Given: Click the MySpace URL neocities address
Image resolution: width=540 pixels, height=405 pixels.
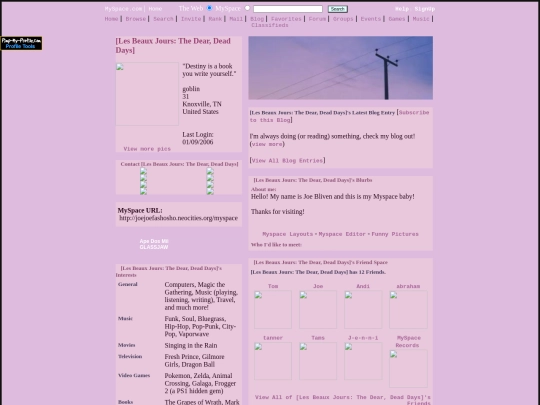Looking at the screenshot, I should (178, 218).
